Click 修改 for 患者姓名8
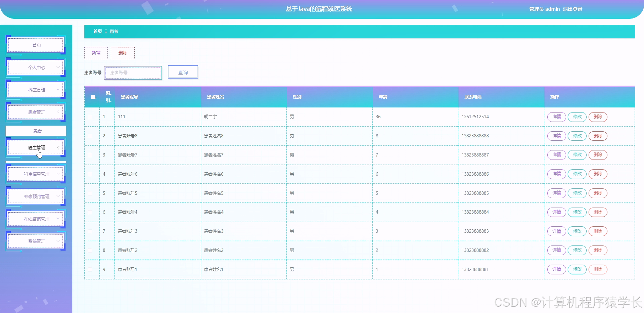This screenshot has height=313, width=644. [x=577, y=136]
